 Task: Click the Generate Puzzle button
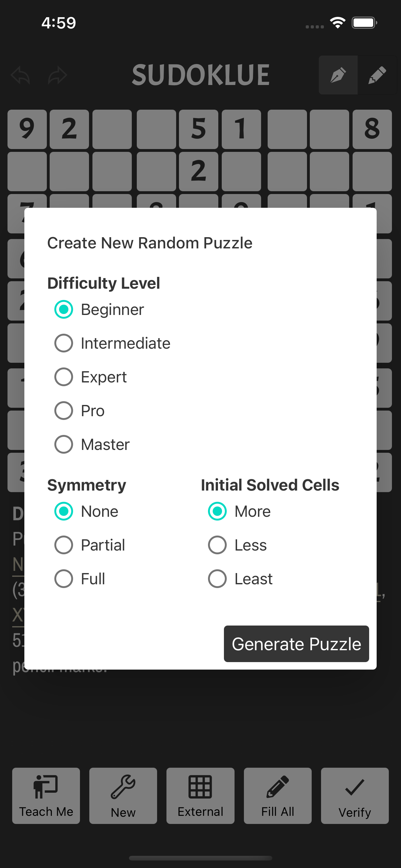(296, 644)
